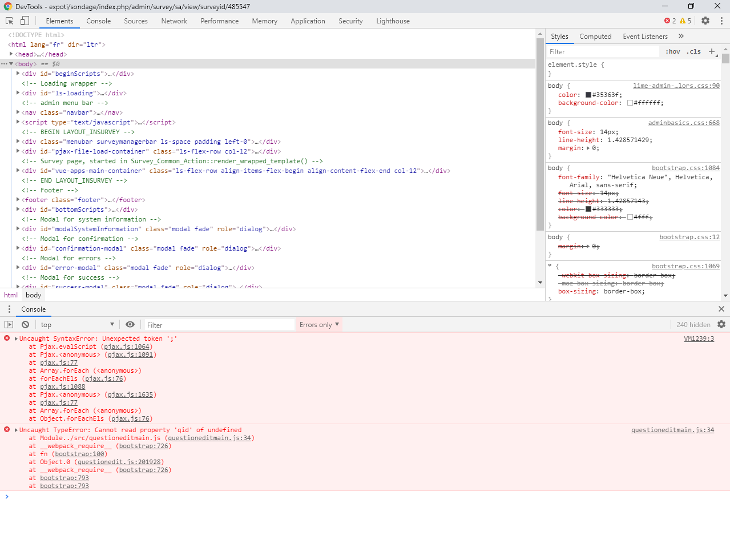Screen dimensions: 730x560
Task: Click the clear console icon
Action: tap(25, 325)
